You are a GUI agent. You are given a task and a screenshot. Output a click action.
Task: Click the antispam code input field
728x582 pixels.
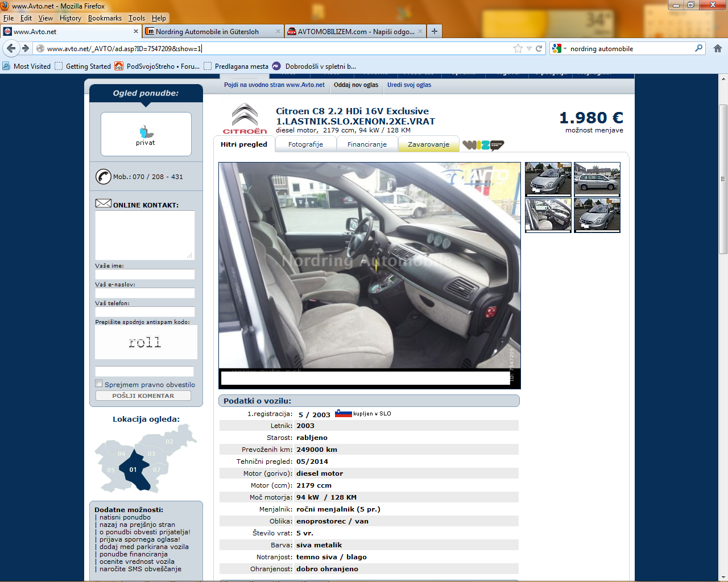[x=144, y=371]
